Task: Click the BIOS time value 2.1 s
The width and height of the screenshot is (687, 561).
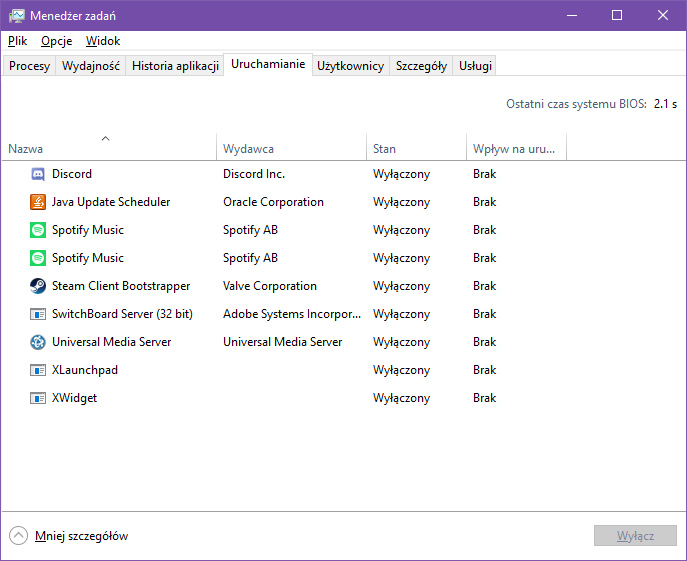Action: point(665,104)
